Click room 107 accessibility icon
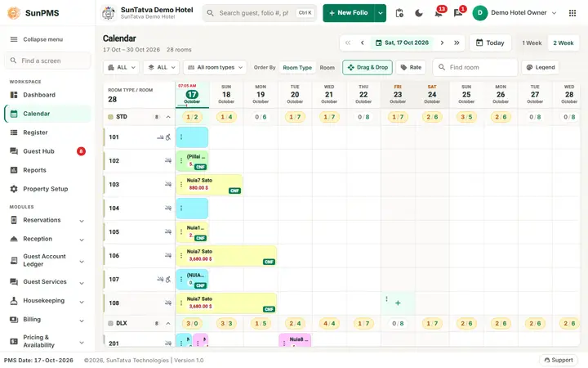This screenshot has height=368, width=588. (x=168, y=280)
